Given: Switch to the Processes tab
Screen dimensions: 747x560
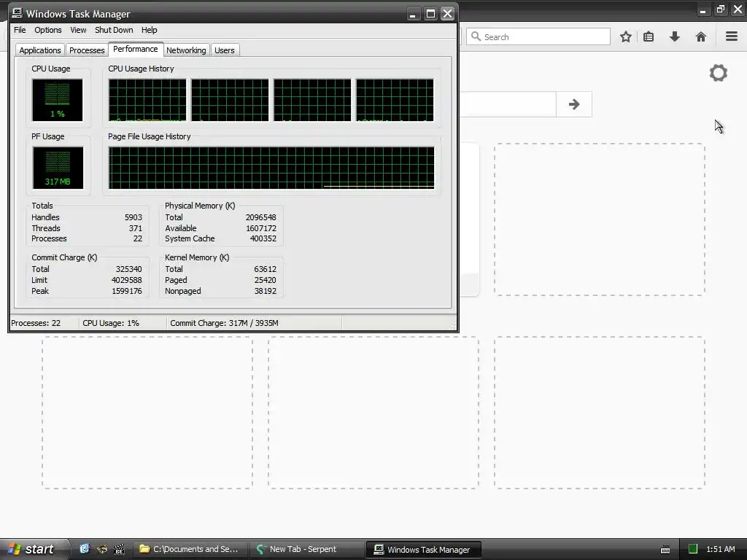Looking at the screenshot, I should (87, 50).
